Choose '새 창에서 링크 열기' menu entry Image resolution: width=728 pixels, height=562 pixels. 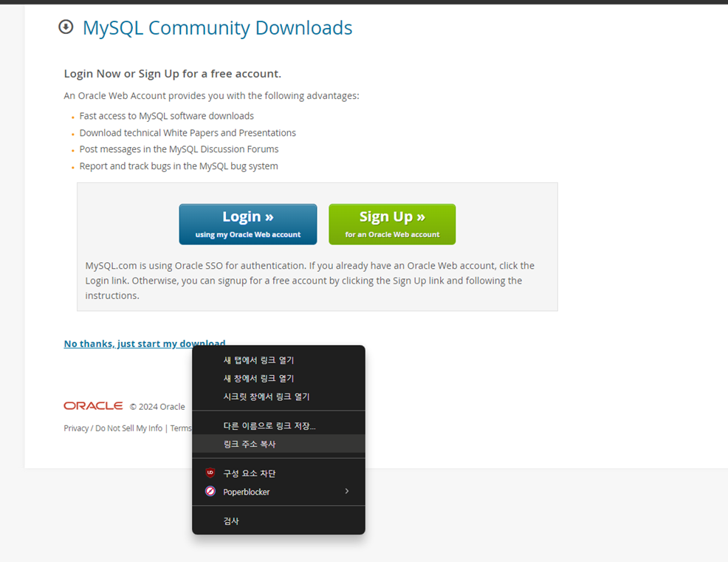pos(278,378)
